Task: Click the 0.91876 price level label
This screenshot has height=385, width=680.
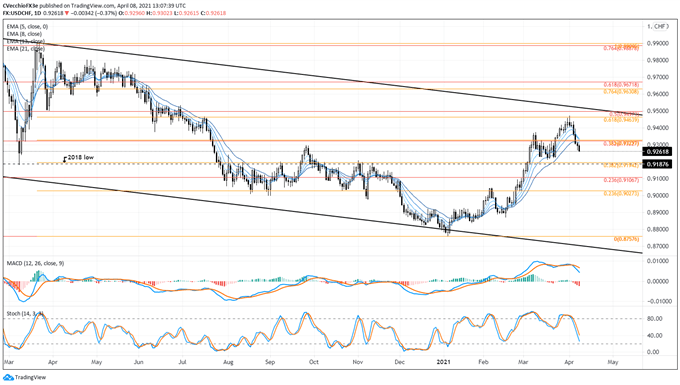Action: 658,164
